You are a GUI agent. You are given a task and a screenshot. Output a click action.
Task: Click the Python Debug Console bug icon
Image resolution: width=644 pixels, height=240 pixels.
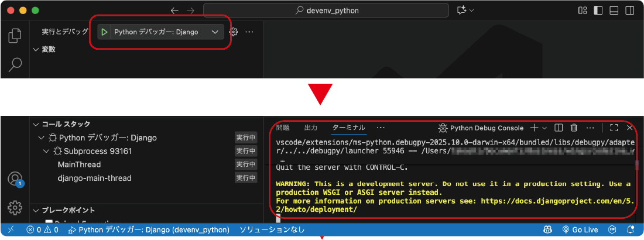(443, 128)
